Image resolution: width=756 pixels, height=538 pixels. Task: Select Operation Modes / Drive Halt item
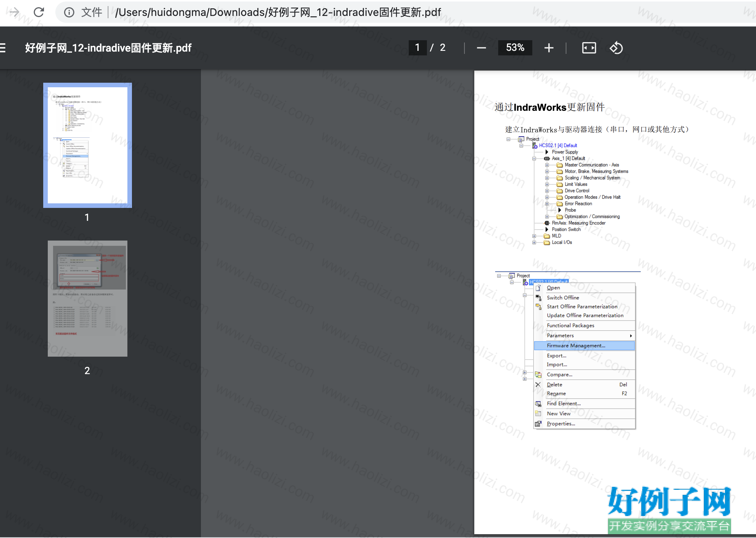592,197
